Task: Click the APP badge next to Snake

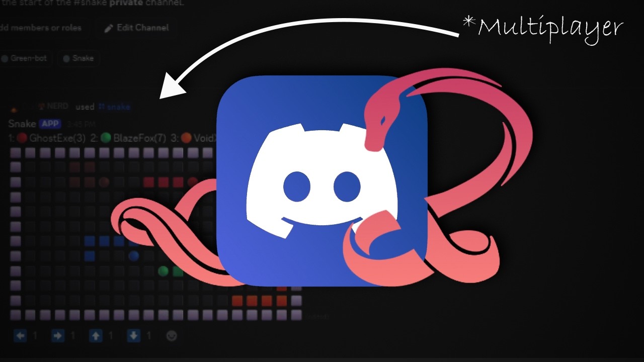Action: pyautogui.click(x=50, y=124)
